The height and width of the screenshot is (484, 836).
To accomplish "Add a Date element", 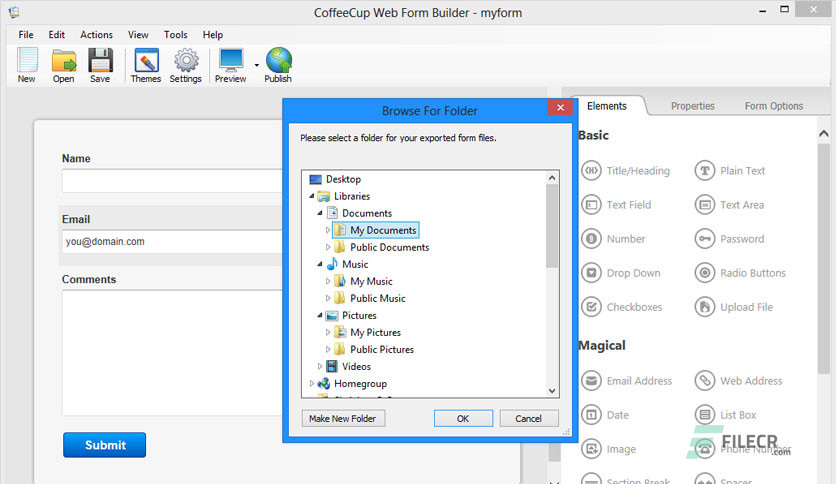I will [x=605, y=415].
